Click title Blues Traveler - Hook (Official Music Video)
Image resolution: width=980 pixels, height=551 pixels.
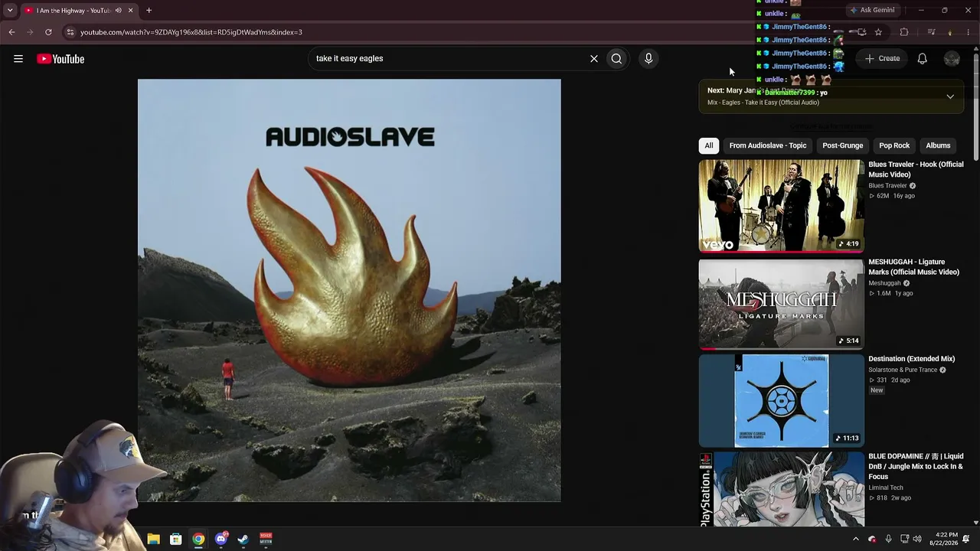pyautogui.click(x=916, y=169)
